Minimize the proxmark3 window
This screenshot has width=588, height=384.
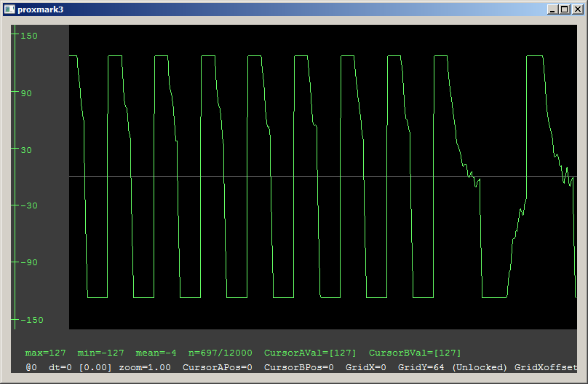point(552,9)
